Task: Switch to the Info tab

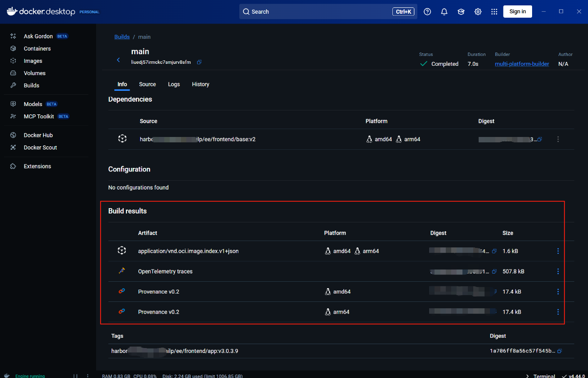Action: coord(122,84)
